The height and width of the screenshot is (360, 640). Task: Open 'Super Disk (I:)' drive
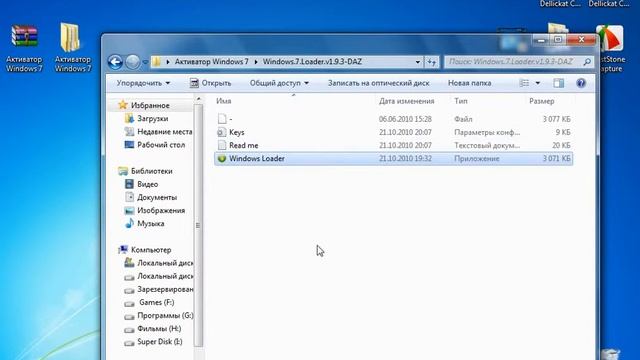tap(160, 342)
